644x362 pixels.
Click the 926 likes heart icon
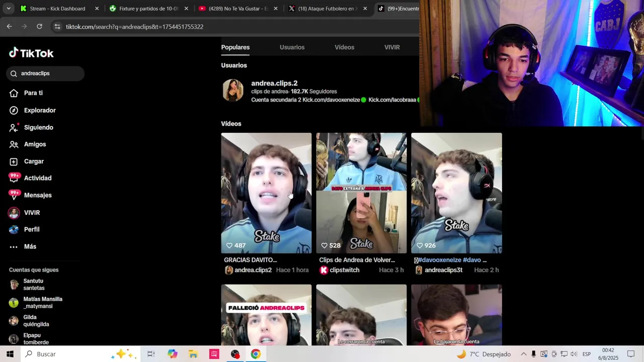(x=419, y=245)
